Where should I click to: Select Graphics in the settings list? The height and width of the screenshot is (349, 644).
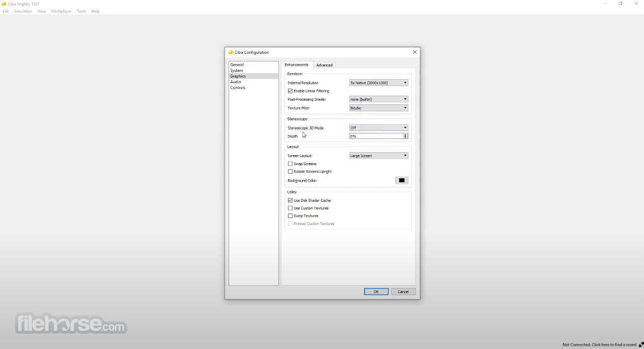pyautogui.click(x=253, y=76)
